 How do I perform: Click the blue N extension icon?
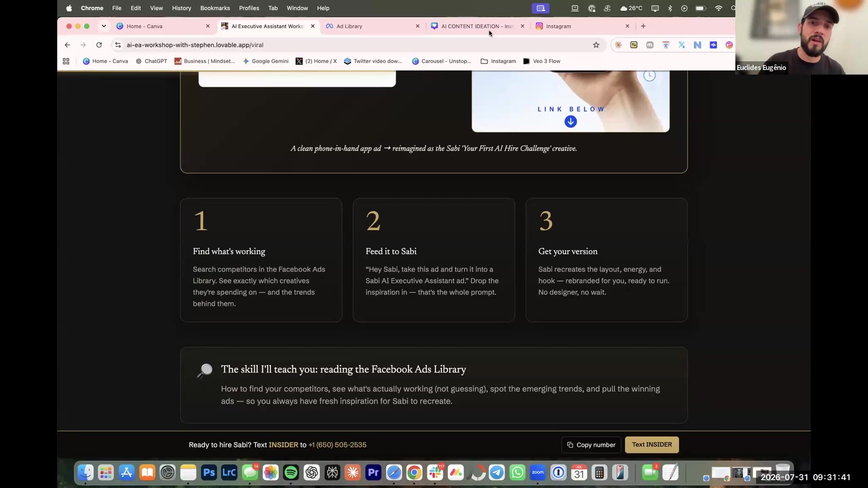(x=697, y=45)
